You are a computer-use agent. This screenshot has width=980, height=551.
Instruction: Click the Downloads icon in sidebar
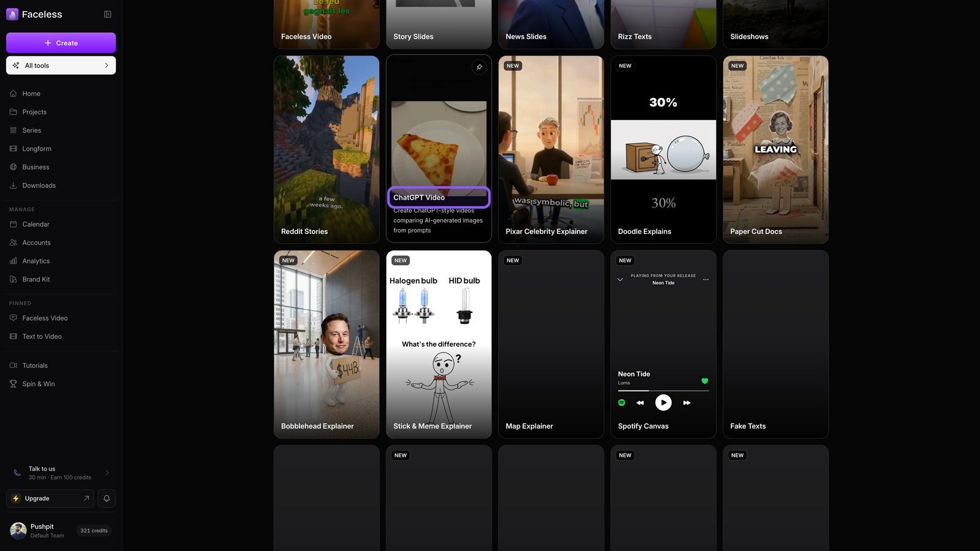(13, 186)
